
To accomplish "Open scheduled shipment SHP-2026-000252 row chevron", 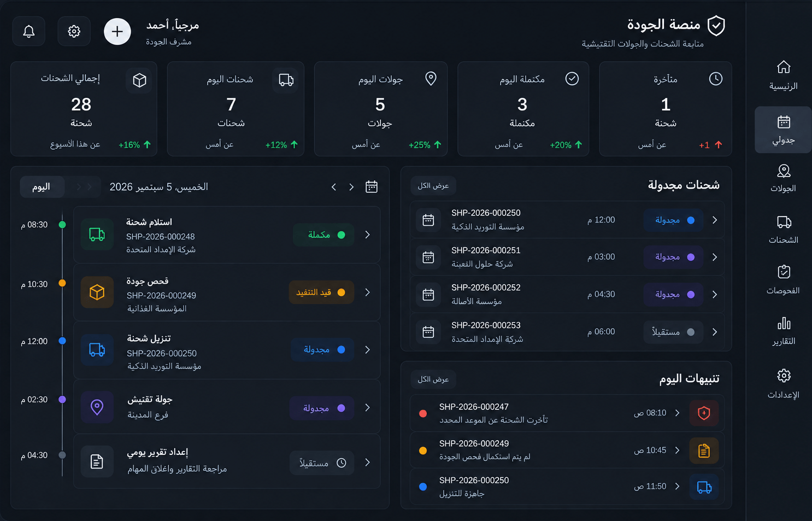I will click(715, 295).
